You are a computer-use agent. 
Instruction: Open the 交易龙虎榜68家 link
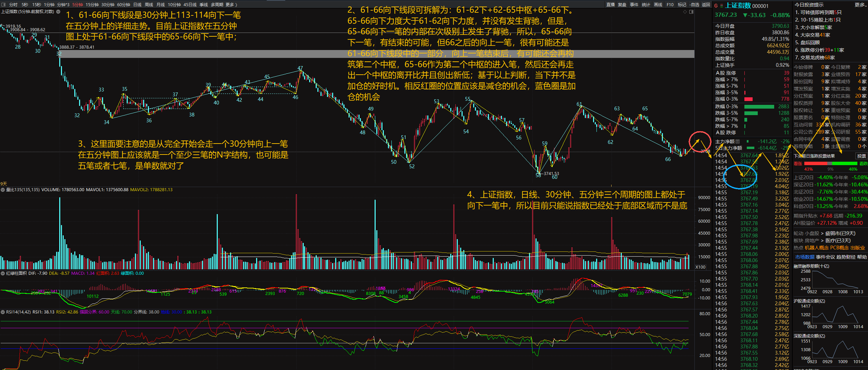(815, 58)
